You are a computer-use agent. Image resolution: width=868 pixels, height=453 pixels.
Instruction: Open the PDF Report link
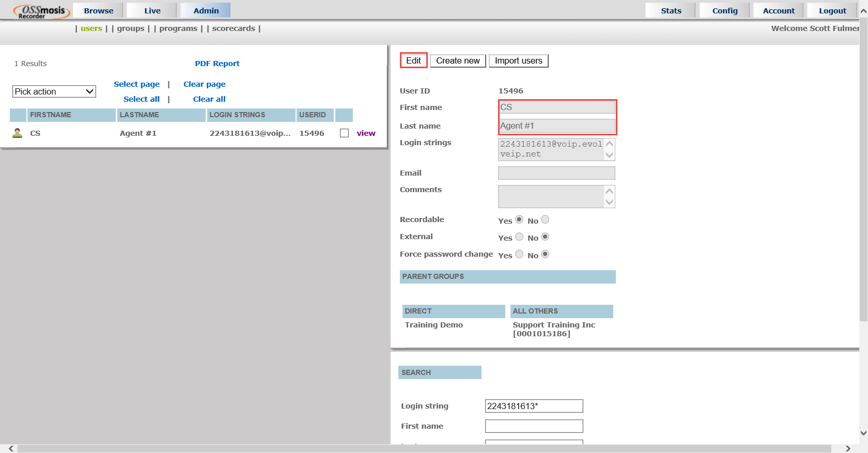[x=217, y=64]
